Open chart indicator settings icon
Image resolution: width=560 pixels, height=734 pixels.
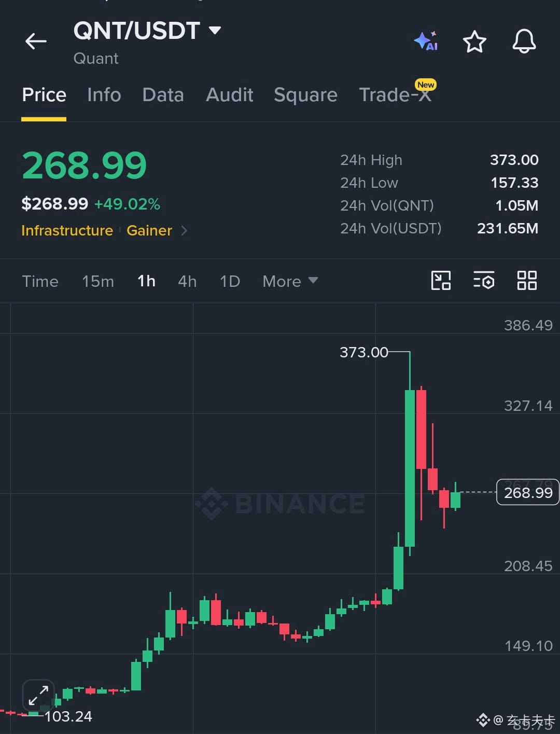484,281
